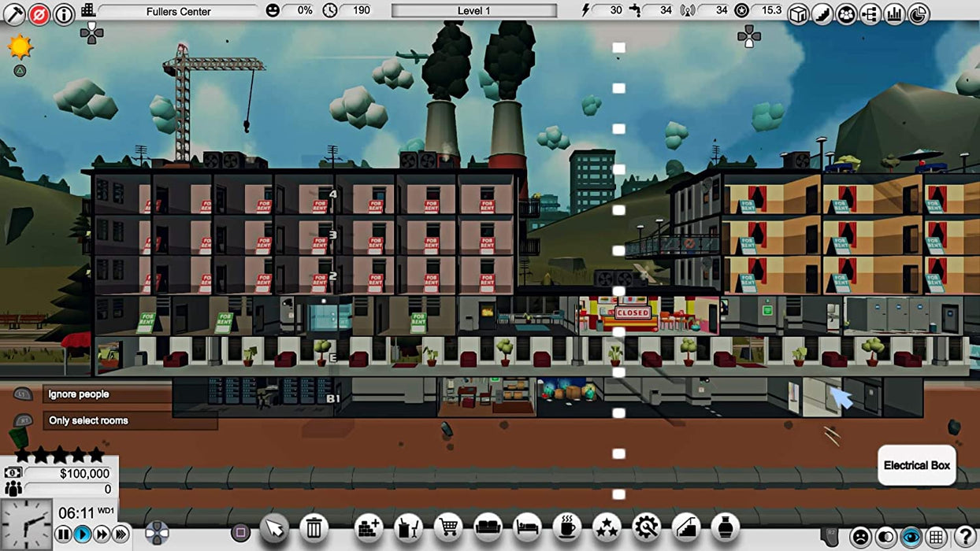The image size is (980, 551).
Task: Toggle the grid overlay button
Action: pyautogui.click(x=936, y=537)
